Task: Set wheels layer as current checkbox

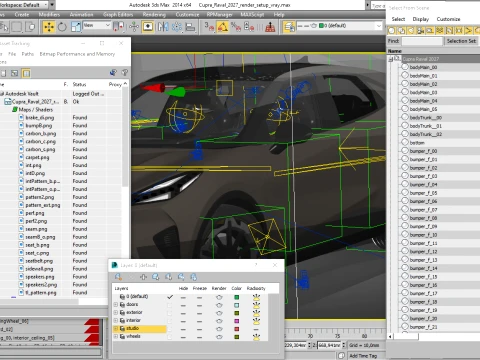Action: [x=170, y=337]
